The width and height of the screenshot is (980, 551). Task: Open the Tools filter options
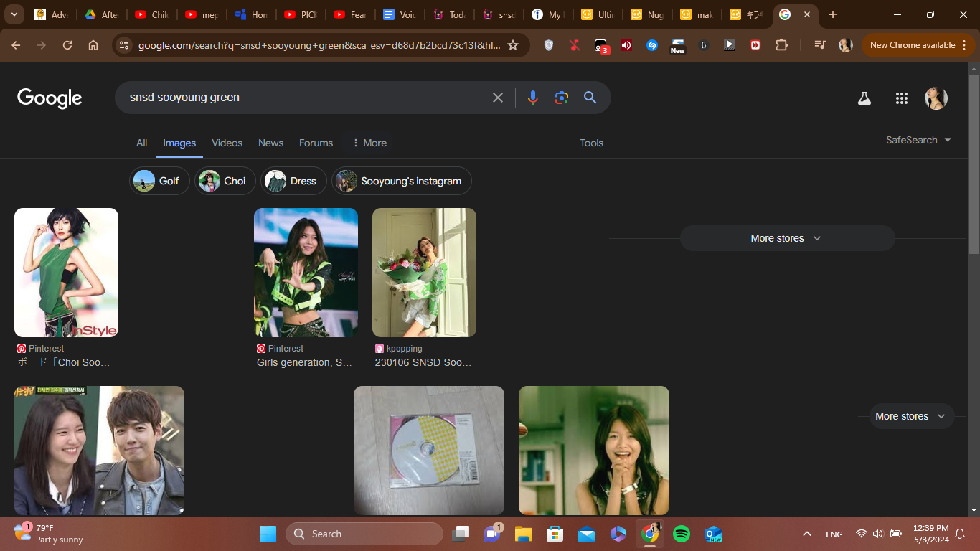591,143
